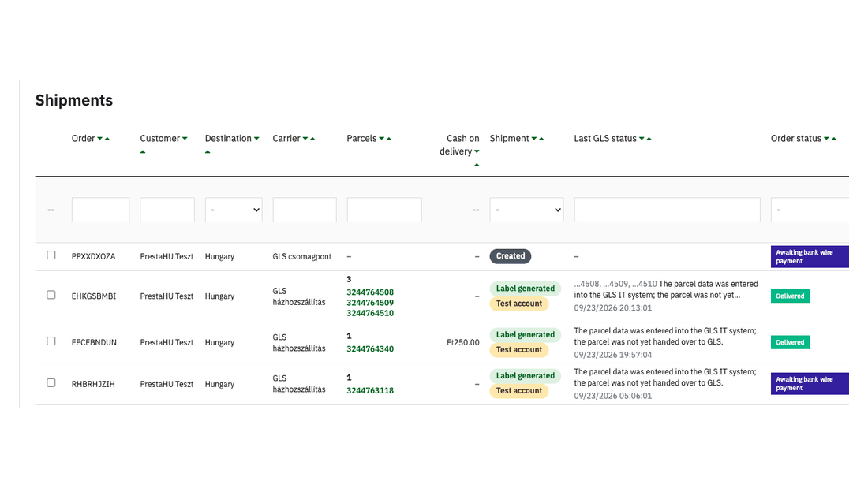Click Label generated badge for order EHKGSBMBI
868x488 pixels.
pos(526,289)
